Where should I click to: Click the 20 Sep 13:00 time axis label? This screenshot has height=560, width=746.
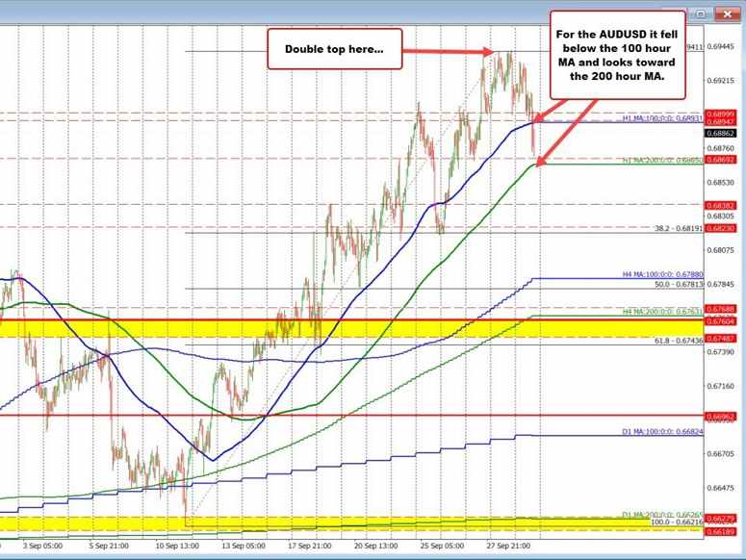(x=375, y=546)
